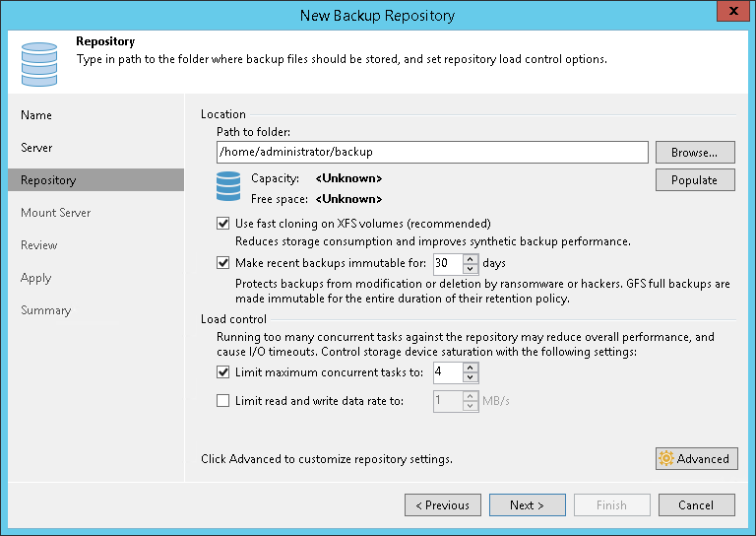
Task: Click the data rate MB/s value field
Action: (448, 401)
